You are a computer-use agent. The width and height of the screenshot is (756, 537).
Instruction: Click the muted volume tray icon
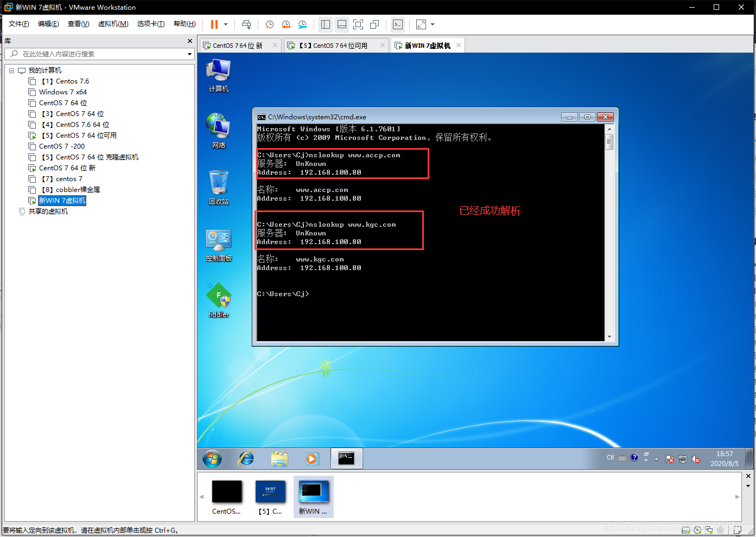[x=696, y=459]
